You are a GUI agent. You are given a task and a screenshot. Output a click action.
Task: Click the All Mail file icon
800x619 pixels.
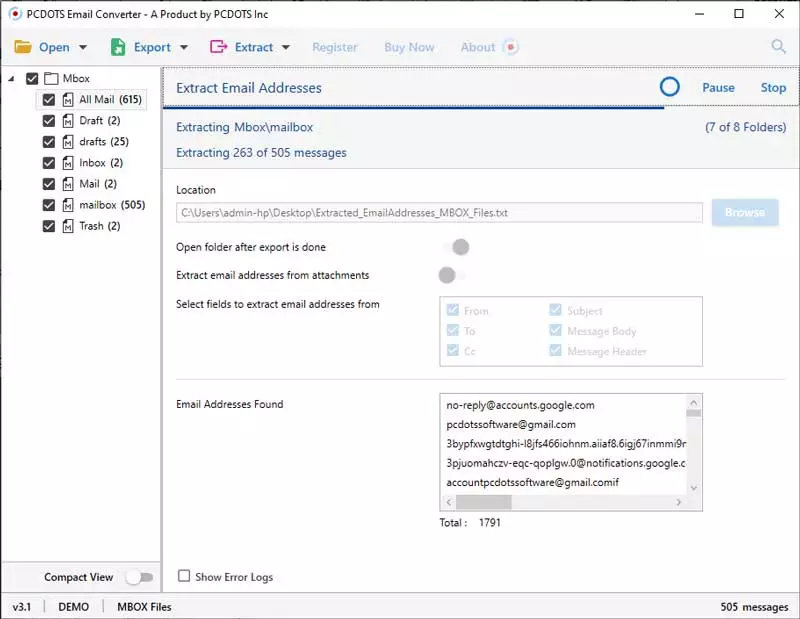(x=68, y=100)
